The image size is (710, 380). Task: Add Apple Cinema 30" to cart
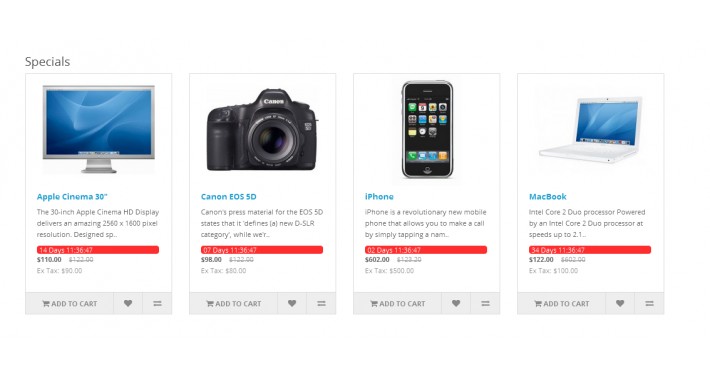[x=70, y=303]
